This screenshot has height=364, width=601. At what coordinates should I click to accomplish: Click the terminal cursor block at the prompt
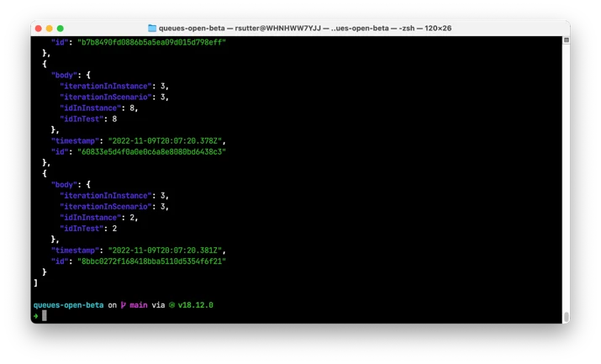coord(45,316)
